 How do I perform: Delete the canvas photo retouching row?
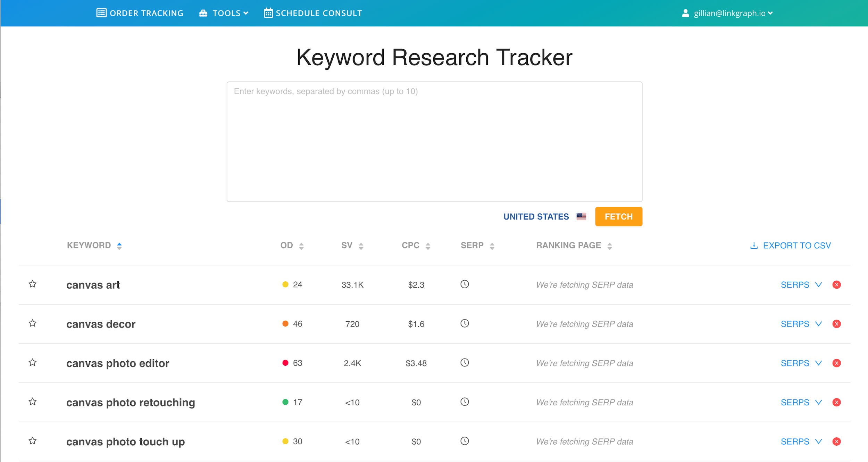(837, 403)
